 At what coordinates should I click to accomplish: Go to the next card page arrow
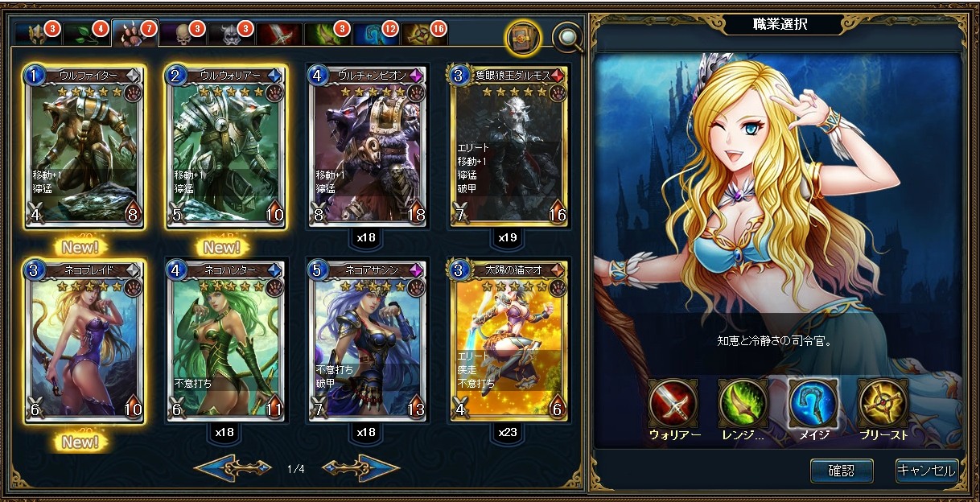coord(360,468)
